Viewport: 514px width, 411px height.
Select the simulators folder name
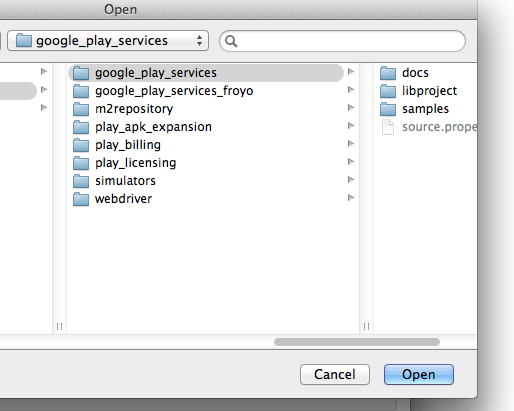click(125, 181)
